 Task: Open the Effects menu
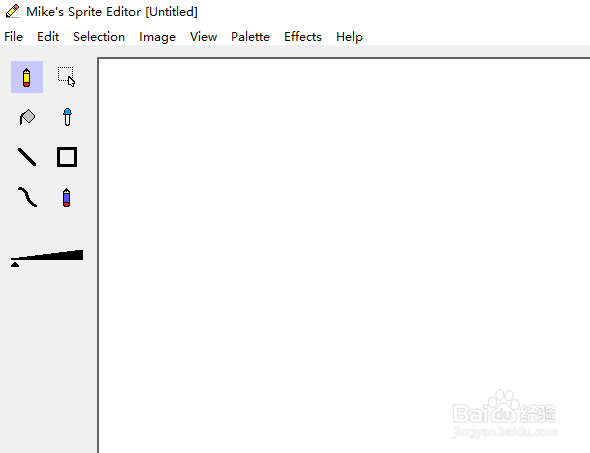tap(303, 37)
